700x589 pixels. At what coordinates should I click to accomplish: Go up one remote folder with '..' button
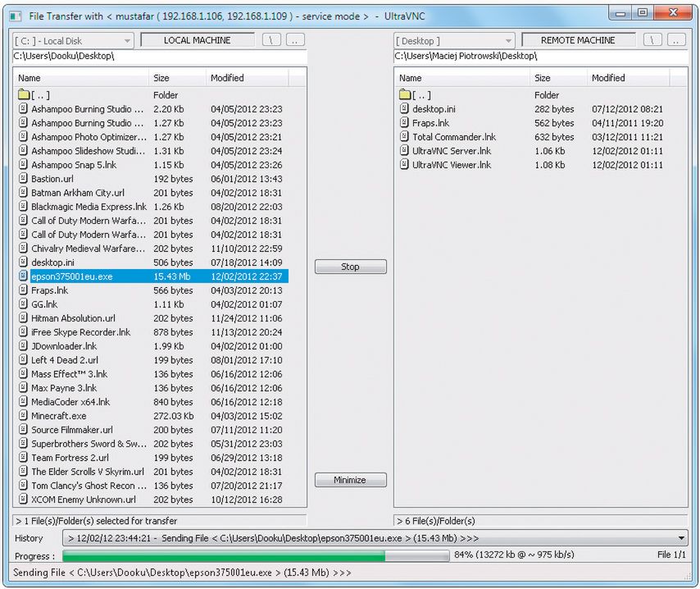click(x=676, y=40)
